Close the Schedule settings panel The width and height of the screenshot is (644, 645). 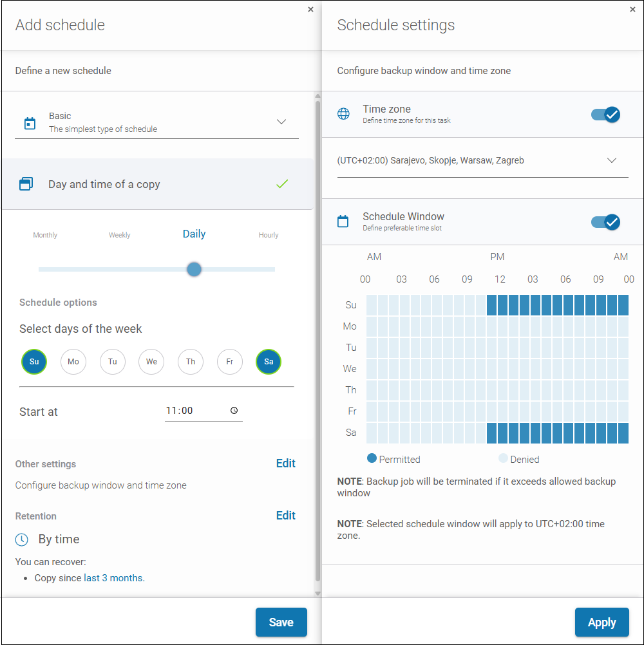pyautogui.click(x=632, y=9)
